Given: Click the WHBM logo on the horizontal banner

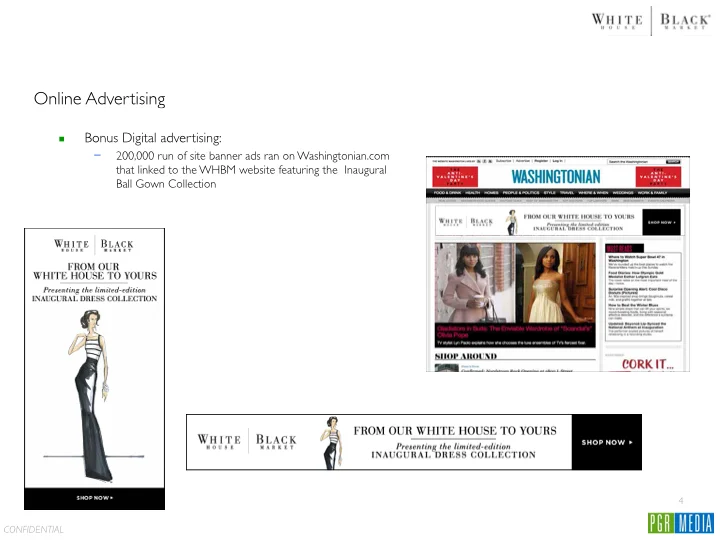Looking at the screenshot, I should 247,442.
